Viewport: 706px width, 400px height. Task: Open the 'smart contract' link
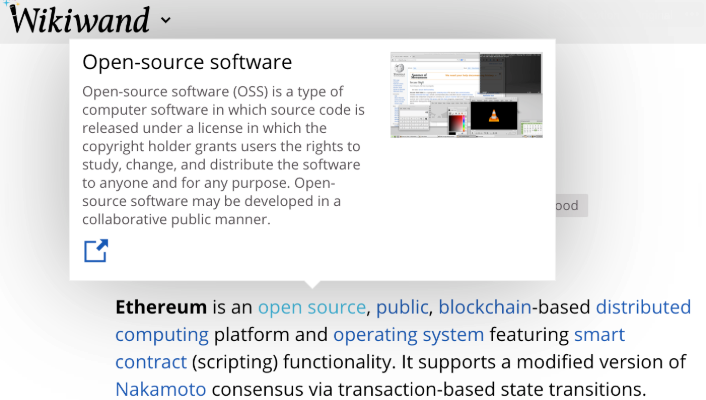click(x=599, y=335)
